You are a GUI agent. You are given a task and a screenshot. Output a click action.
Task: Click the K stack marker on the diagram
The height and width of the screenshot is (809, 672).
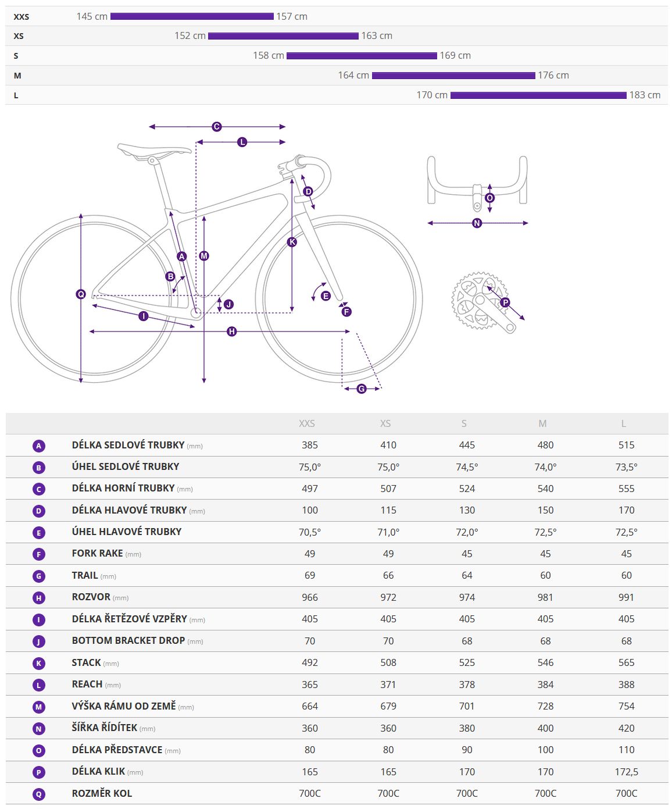(292, 242)
